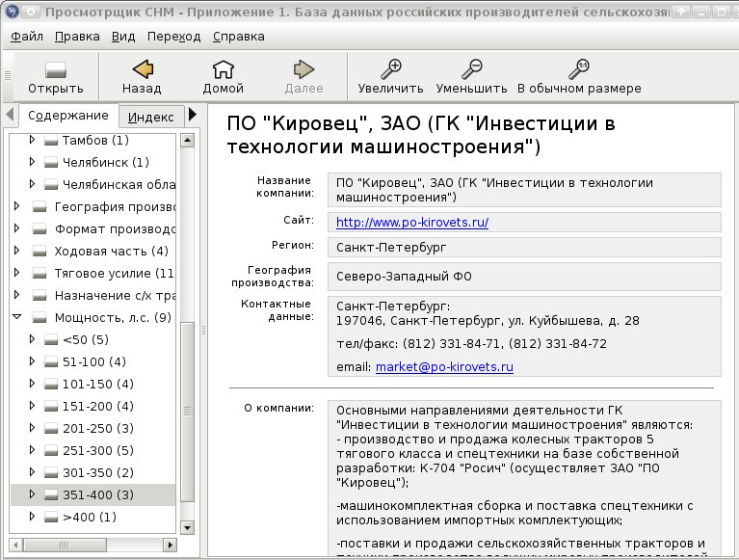Click the toolbar drag handle grip
This screenshot has width=739, height=560.
(x=8, y=75)
